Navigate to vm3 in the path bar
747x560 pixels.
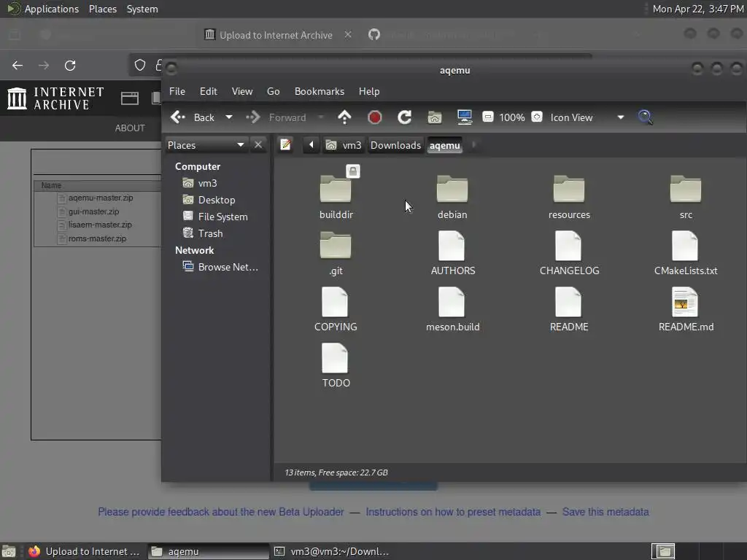pos(344,145)
